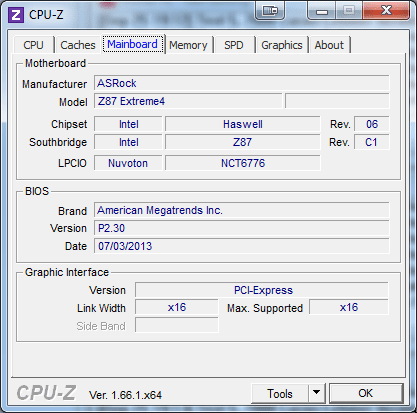Click the LPCIO label
The image size is (417, 413).
[72, 163]
